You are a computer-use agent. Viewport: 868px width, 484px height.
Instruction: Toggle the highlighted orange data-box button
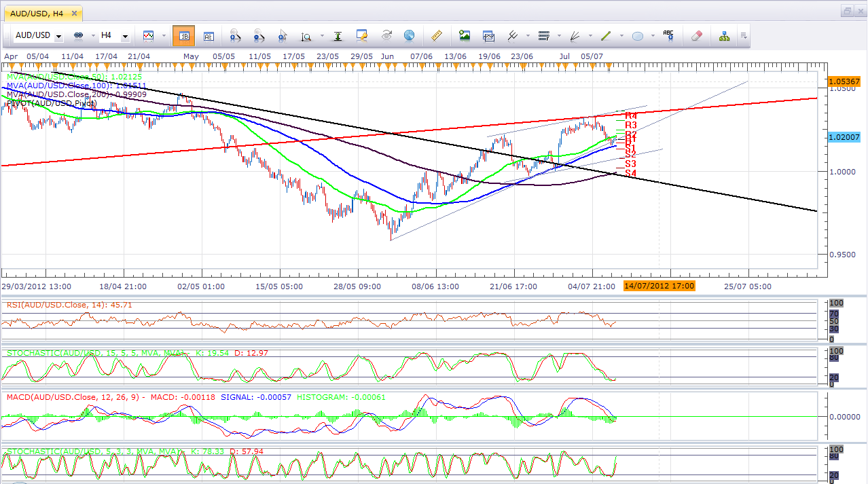(x=183, y=35)
